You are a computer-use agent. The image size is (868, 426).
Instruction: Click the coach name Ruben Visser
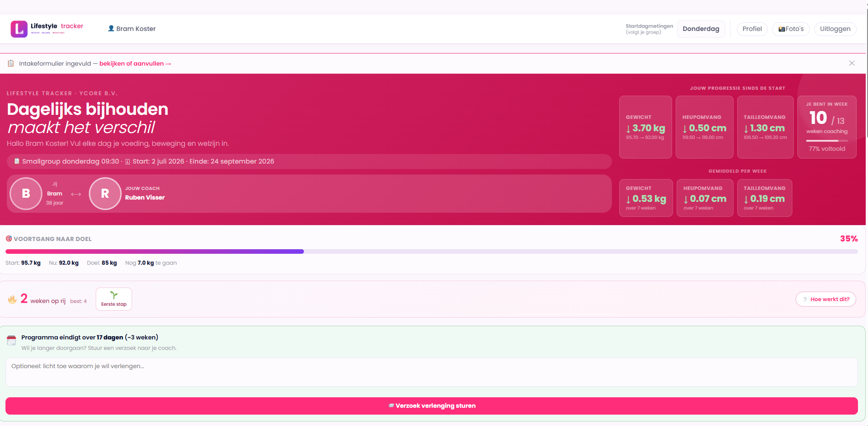click(x=145, y=197)
